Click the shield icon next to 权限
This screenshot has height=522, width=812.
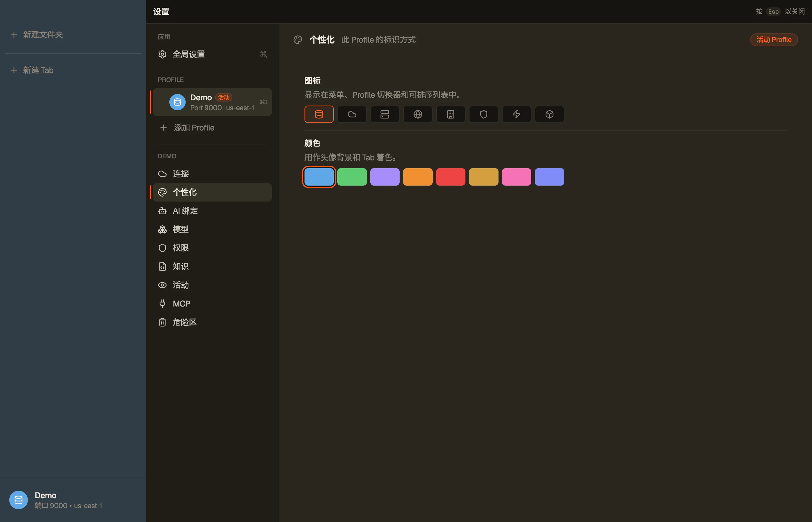162,248
